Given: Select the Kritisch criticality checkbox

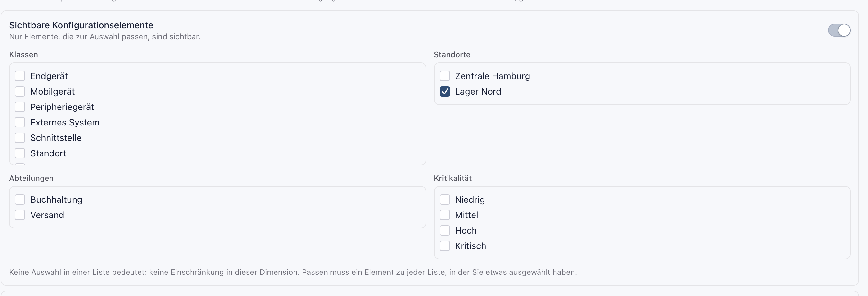Looking at the screenshot, I should click(445, 246).
